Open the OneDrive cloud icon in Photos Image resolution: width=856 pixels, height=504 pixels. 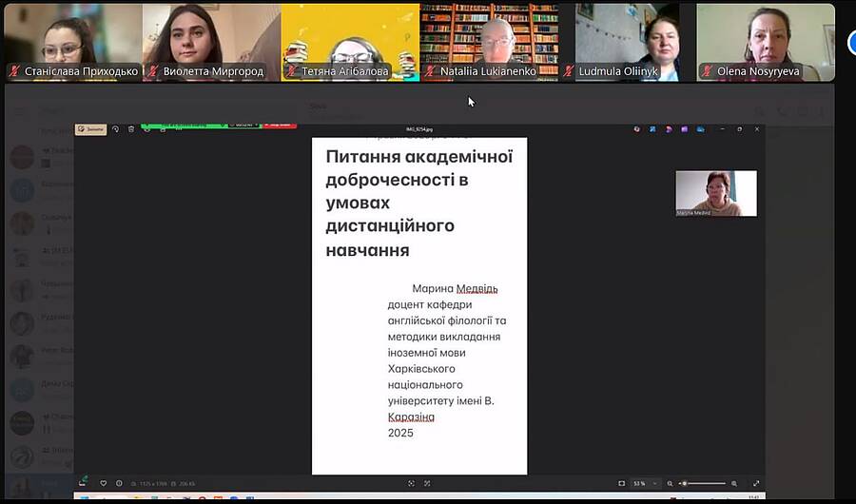pos(700,129)
